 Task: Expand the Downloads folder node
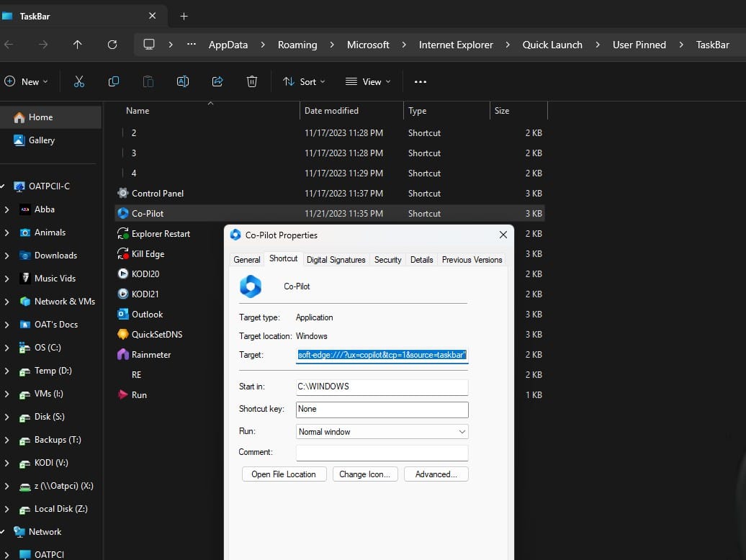6,256
